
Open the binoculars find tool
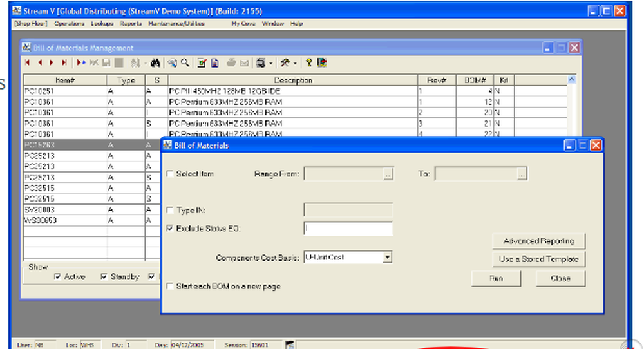155,63
